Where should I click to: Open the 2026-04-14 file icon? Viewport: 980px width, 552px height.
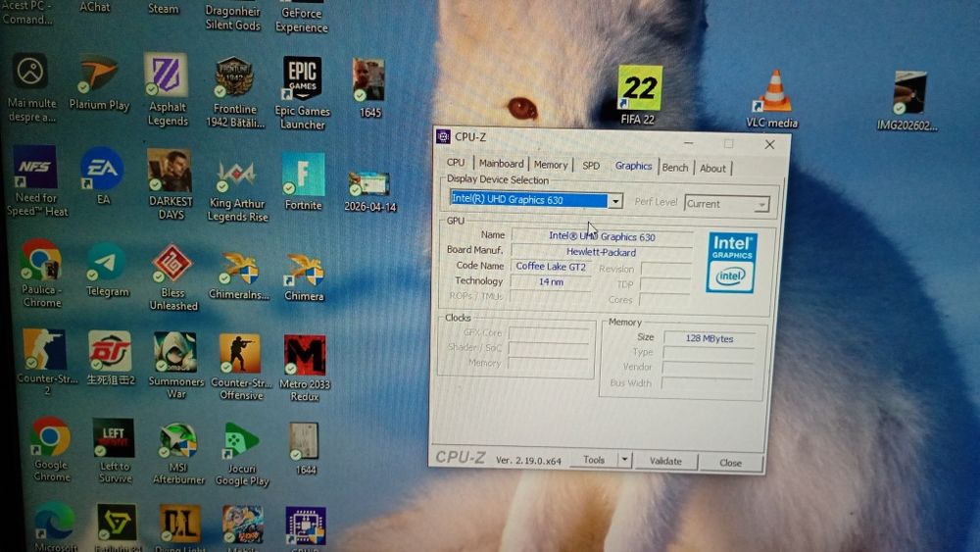tap(370, 191)
